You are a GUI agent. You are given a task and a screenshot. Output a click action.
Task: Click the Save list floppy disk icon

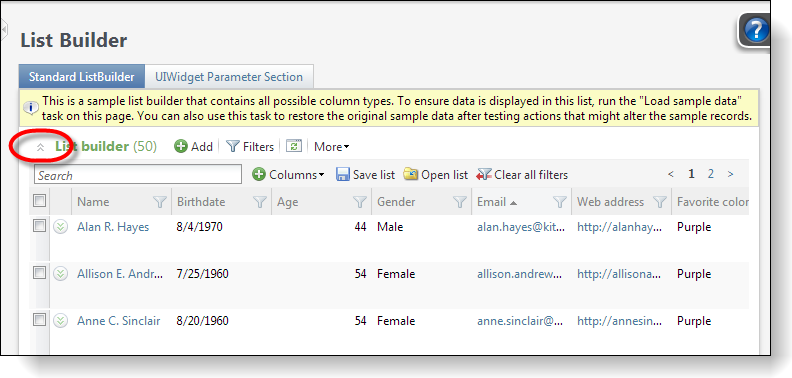pos(343,175)
